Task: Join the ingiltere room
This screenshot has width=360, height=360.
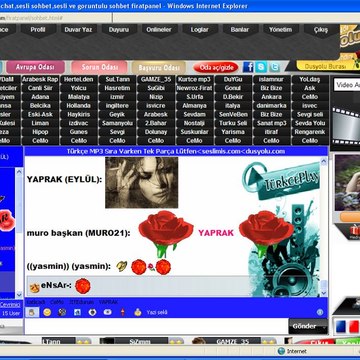Action: [x=117, y=106]
